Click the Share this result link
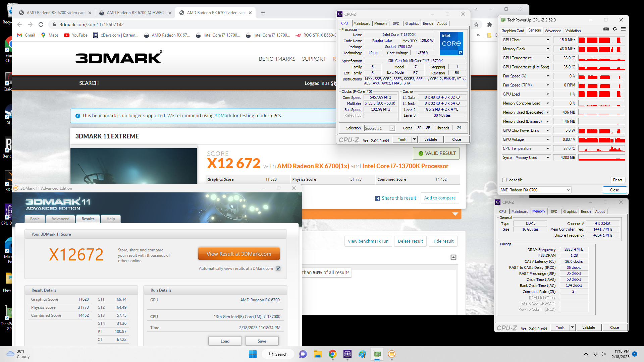The image size is (644, 362). (399, 198)
